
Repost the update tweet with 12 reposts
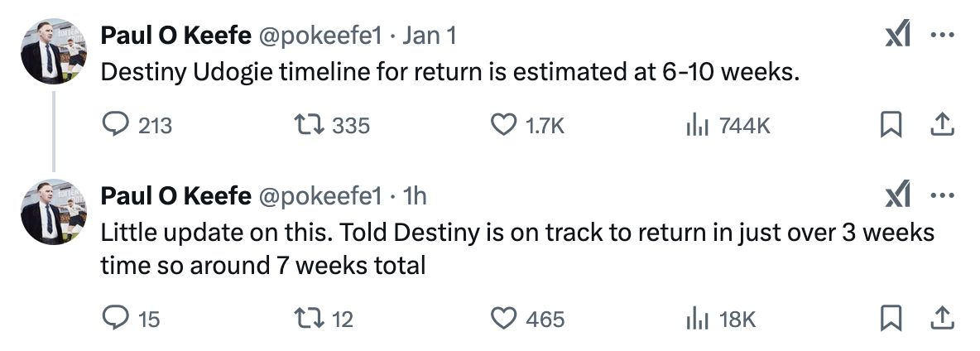(x=324, y=320)
